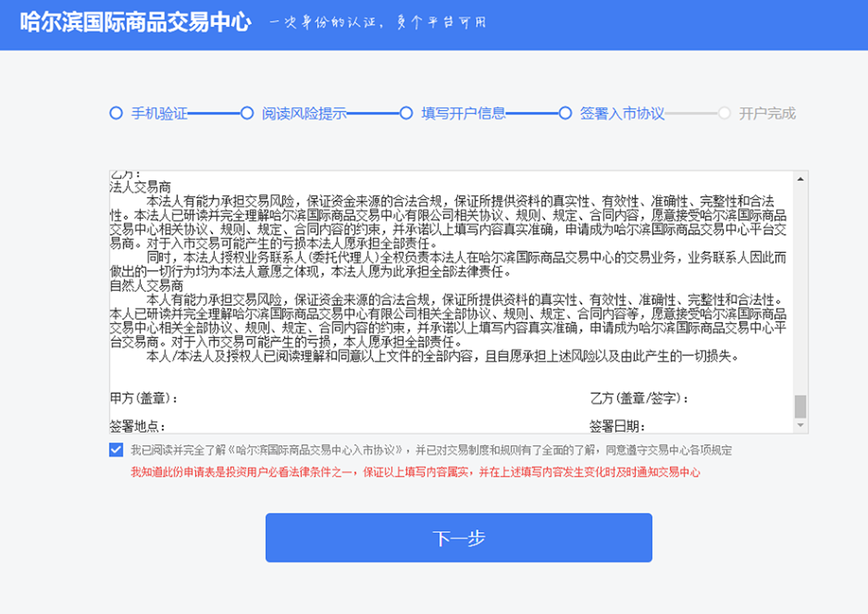Screen dimensions: 868x614
Task: Click the 手机验证 step circle
Action: 116,113
